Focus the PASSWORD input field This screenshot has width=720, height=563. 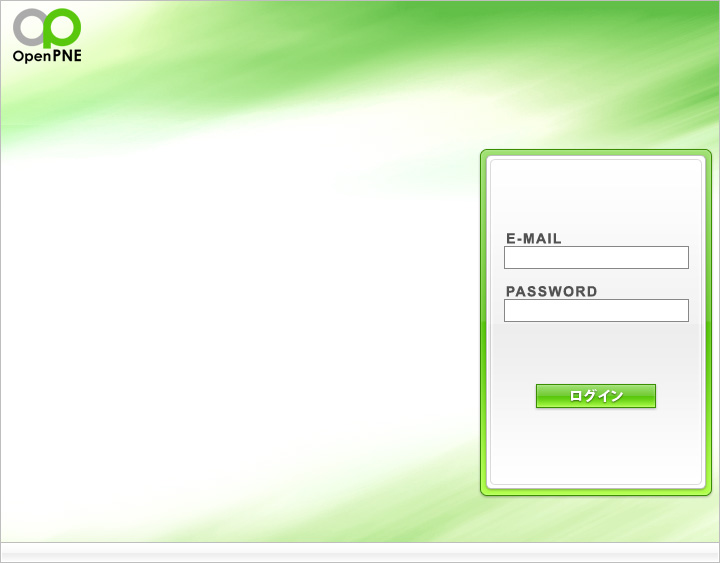pyautogui.click(x=596, y=310)
